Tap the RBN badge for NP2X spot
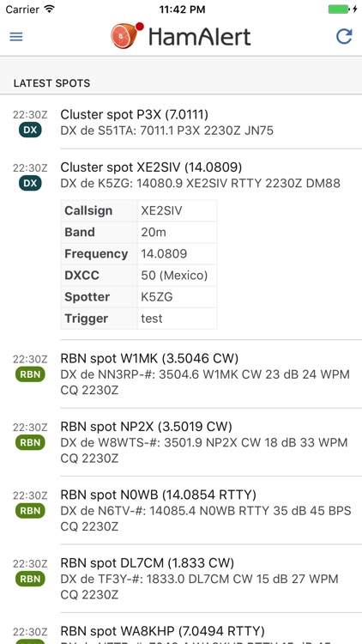 click(x=30, y=443)
